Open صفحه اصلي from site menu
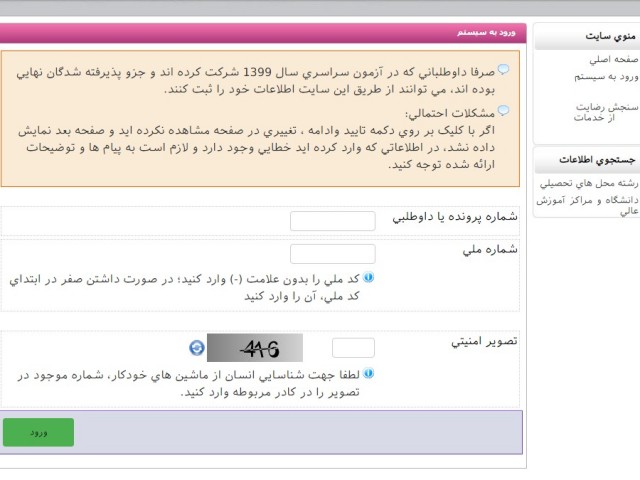Screen dimensions: 640x480 609,59
